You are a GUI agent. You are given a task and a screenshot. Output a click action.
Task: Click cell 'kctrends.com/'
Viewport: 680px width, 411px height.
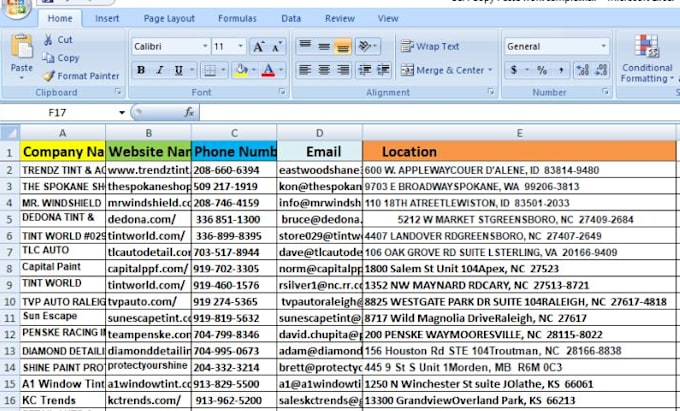(x=148, y=400)
